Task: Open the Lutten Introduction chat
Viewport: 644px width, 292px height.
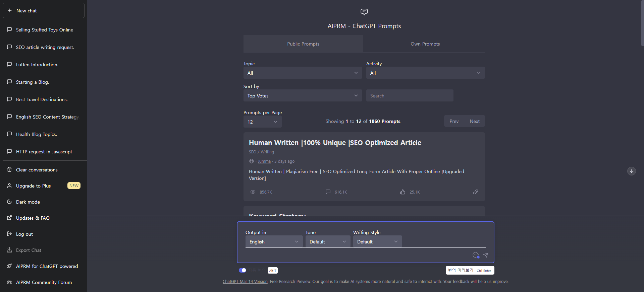Action: [x=44, y=65]
